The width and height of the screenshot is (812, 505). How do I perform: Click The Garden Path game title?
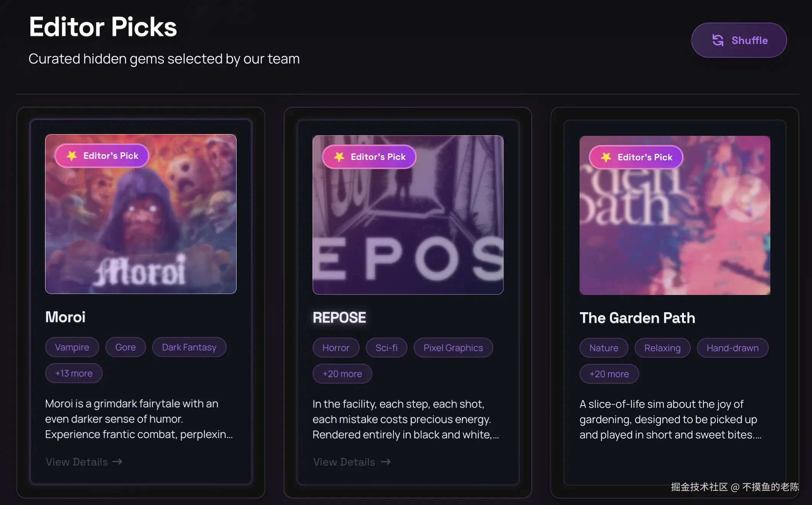point(637,318)
